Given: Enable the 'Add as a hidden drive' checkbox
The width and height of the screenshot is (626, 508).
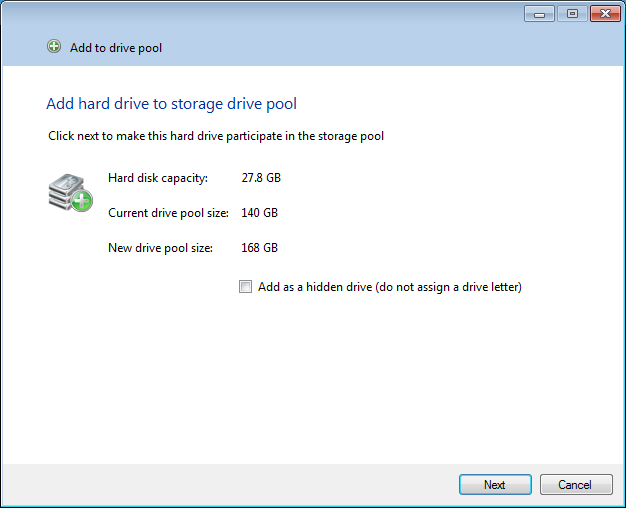Looking at the screenshot, I should [245, 287].
